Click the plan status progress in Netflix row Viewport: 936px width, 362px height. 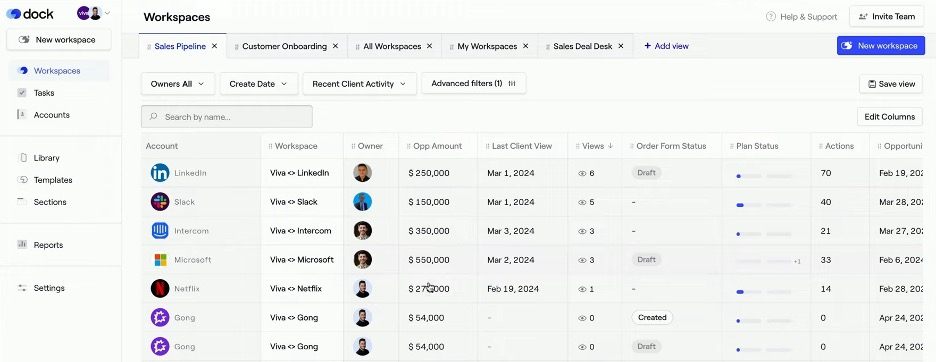point(764,292)
